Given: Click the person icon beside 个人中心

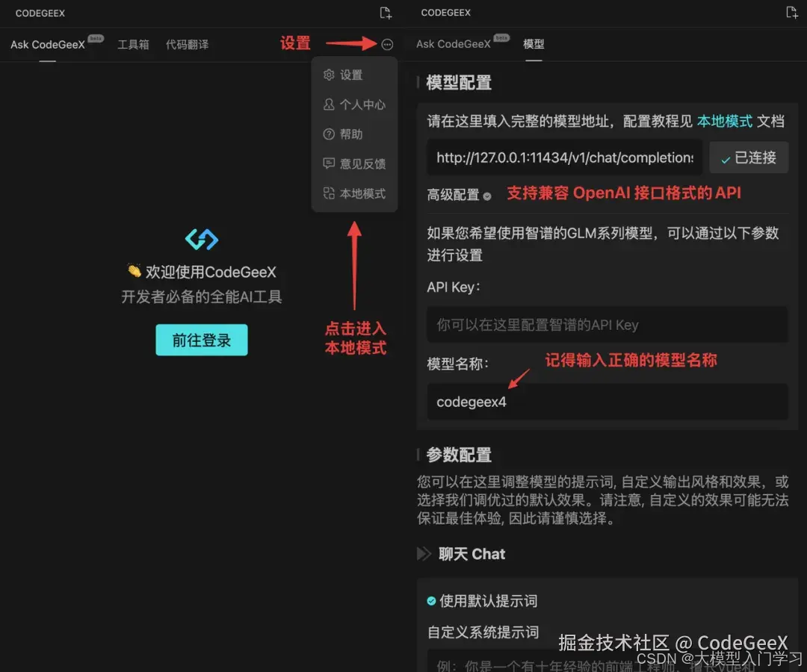Looking at the screenshot, I should click(x=329, y=105).
